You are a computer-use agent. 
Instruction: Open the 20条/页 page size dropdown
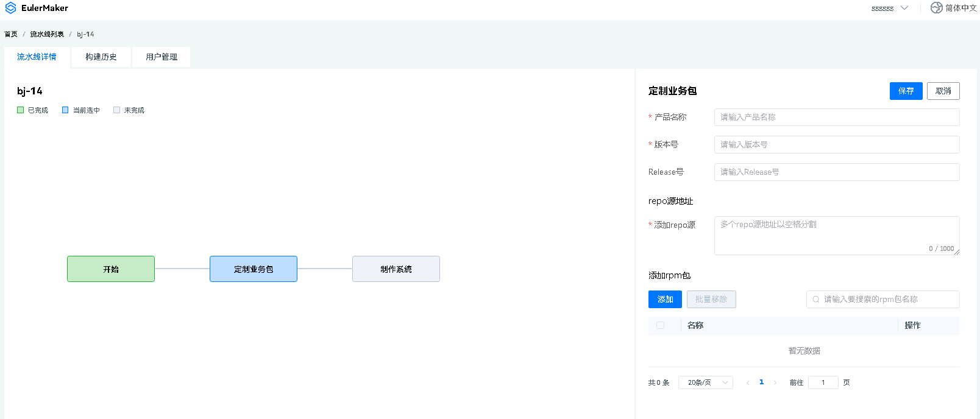coord(706,382)
